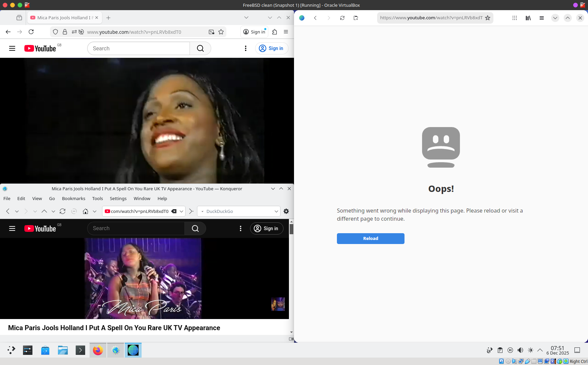Toggle the bookmark star in the right browser's URL bar
Image resolution: width=588 pixels, height=365 pixels.
(x=488, y=18)
